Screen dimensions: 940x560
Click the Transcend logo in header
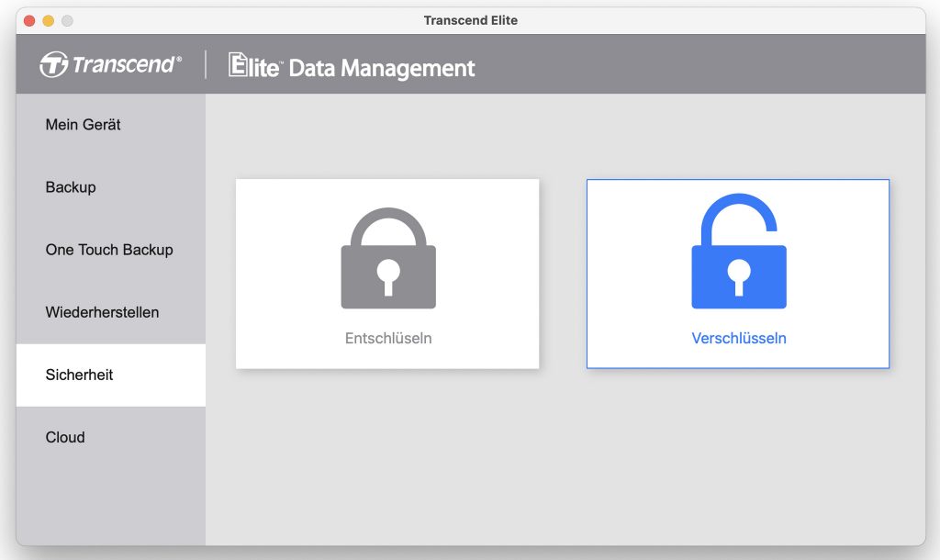110,64
